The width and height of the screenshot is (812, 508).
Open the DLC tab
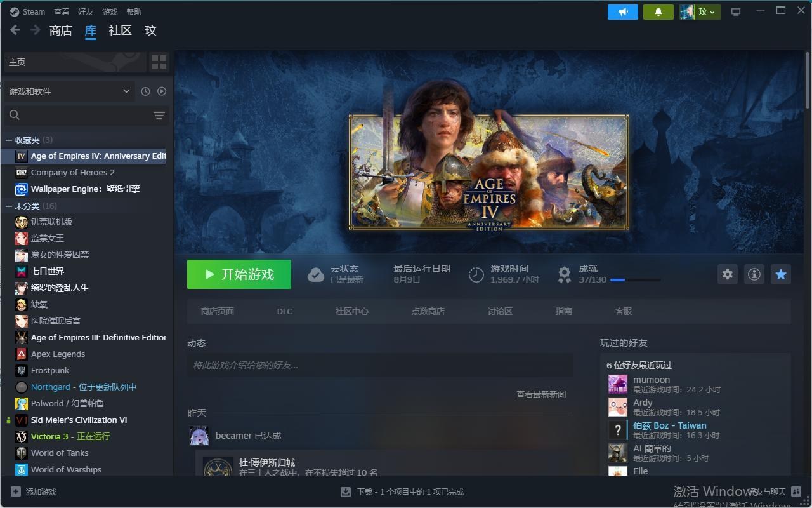pyautogui.click(x=285, y=311)
